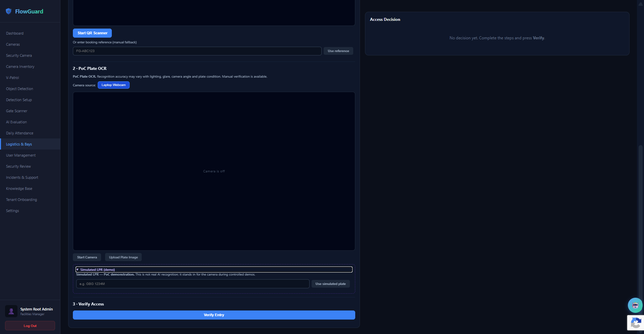Focus the booking reference input field
644x334 pixels.
[197, 51]
